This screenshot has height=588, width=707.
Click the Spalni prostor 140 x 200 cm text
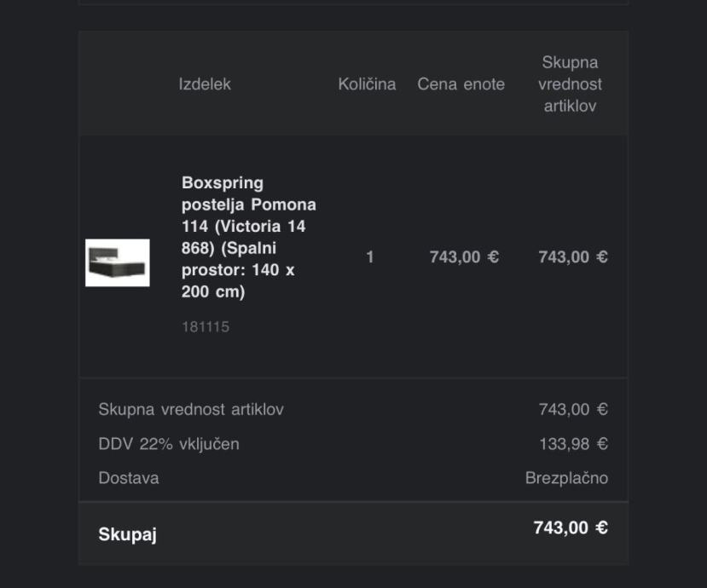[x=238, y=270]
